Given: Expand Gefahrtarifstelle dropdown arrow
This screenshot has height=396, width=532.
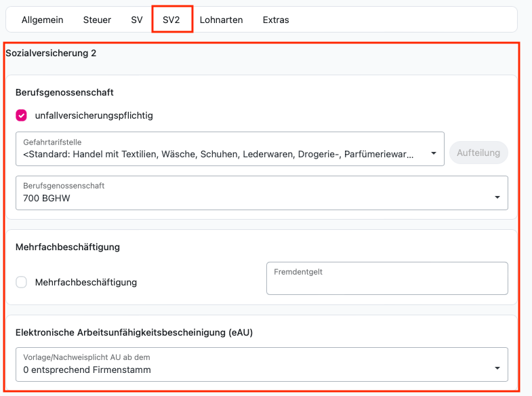Looking at the screenshot, I should point(433,153).
